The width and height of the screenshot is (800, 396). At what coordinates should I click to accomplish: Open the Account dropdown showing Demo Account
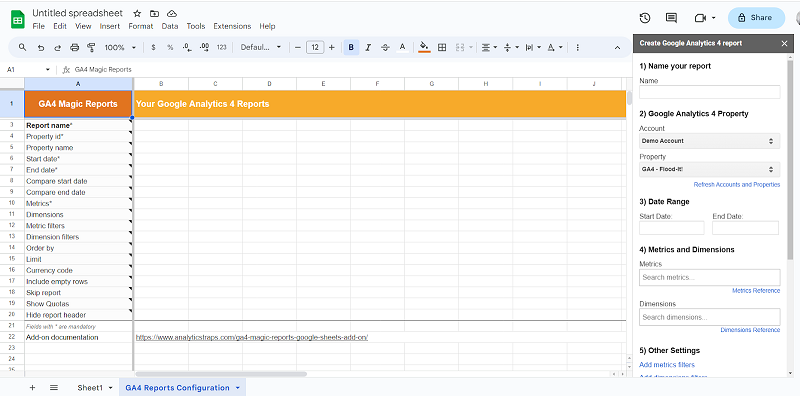pos(710,141)
